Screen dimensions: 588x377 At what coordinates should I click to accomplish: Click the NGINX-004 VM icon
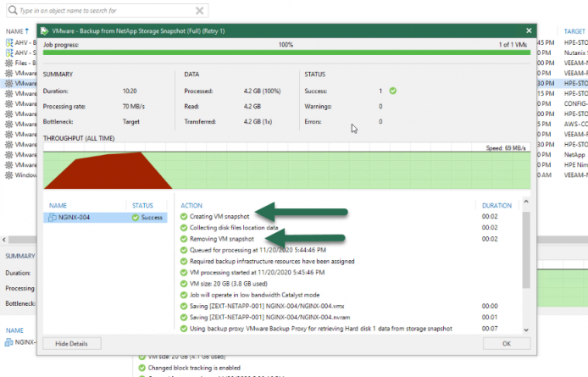[x=53, y=217]
